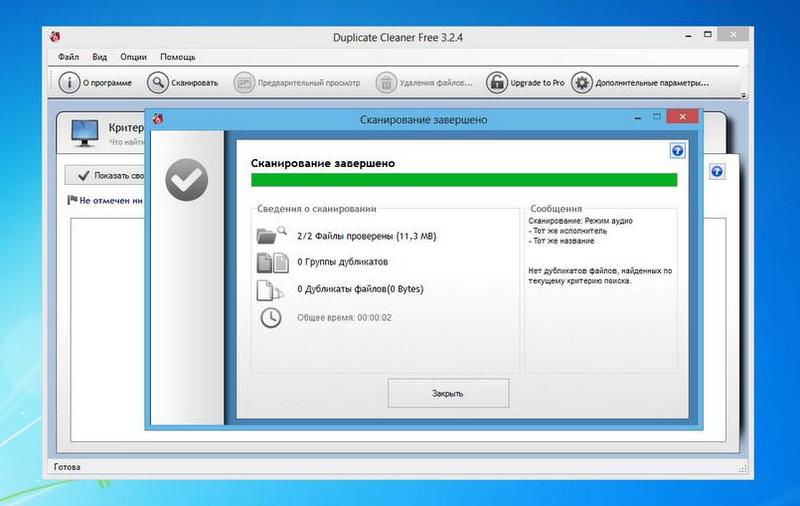
Task: Click '- Тот же исполнитель' message line
Action: [567, 231]
